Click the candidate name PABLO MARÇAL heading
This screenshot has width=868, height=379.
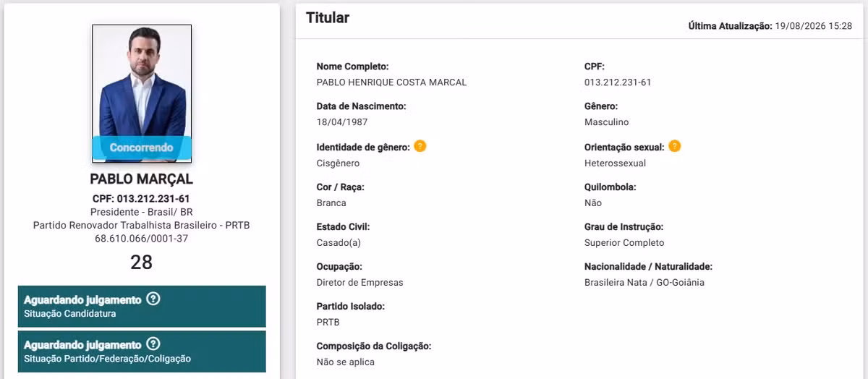pos(142,179)
